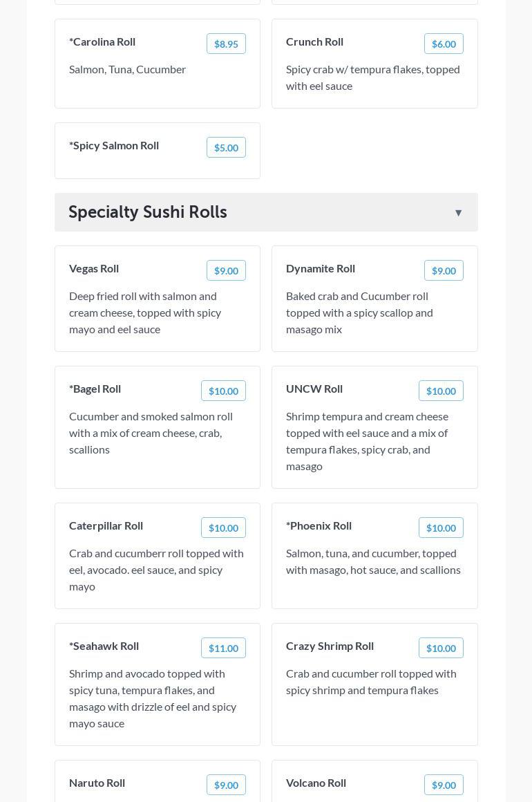
Task: Click the Phoenix Roll $10.00 price button
Action: (x=441, y=528)
